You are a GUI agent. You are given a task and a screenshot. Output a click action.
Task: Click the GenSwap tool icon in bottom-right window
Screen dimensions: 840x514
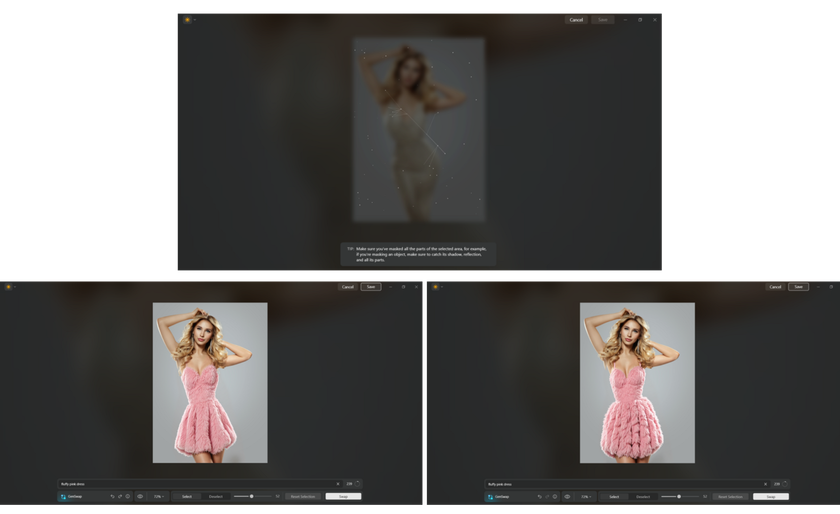click(491, 497)
